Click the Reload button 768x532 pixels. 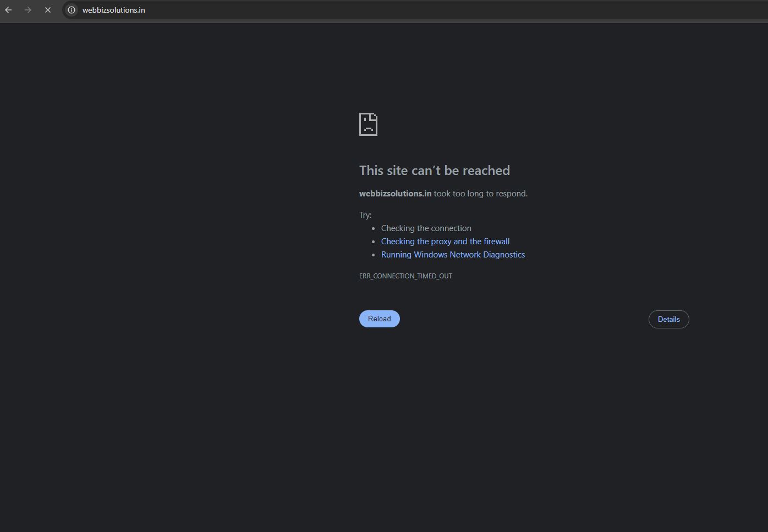click(379, 319)
